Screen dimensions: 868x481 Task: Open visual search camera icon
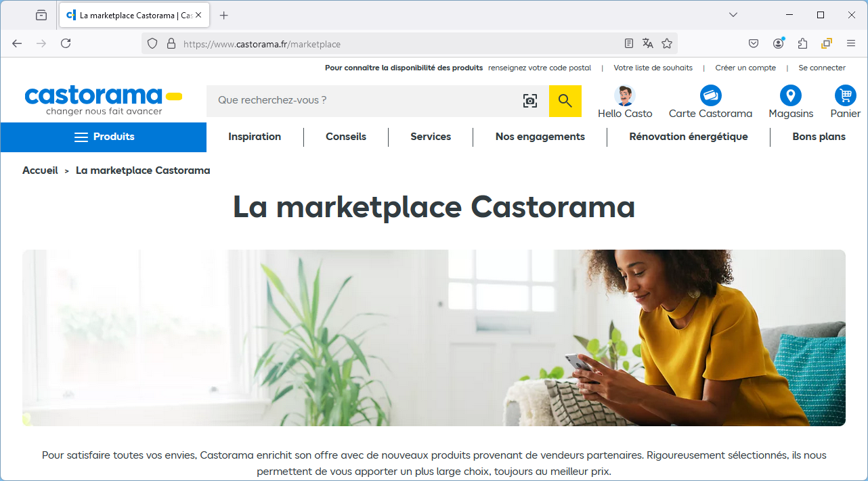pyautogui.click(x=530, y=101)
